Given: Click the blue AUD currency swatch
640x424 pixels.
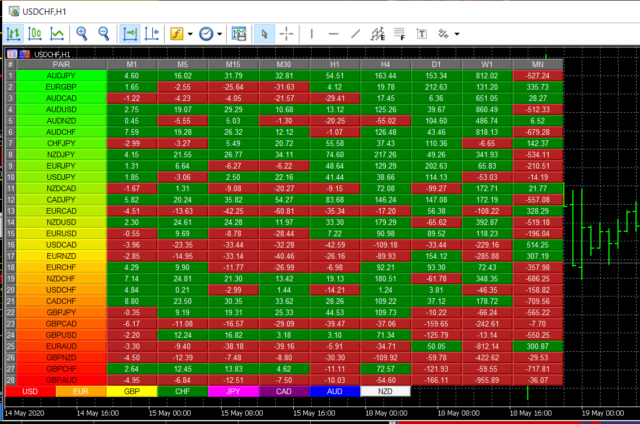Looking at the screenshot, I should tap(335, 391).
